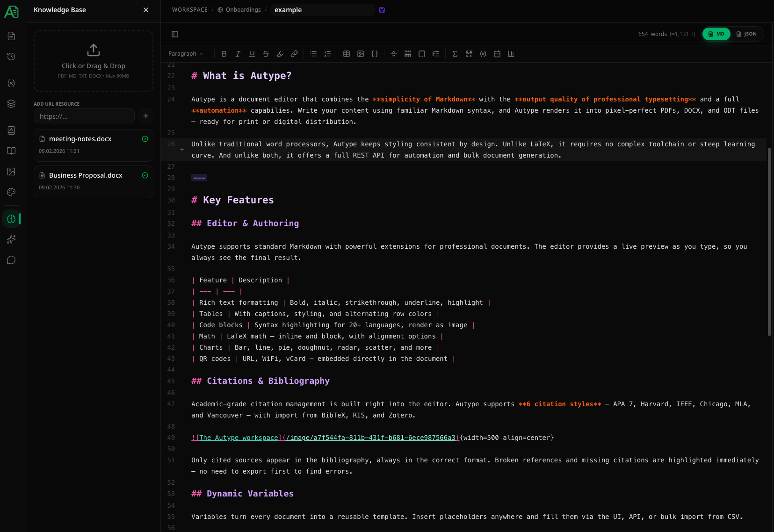Insert a math formula with the sigma icon

[455, 54]
